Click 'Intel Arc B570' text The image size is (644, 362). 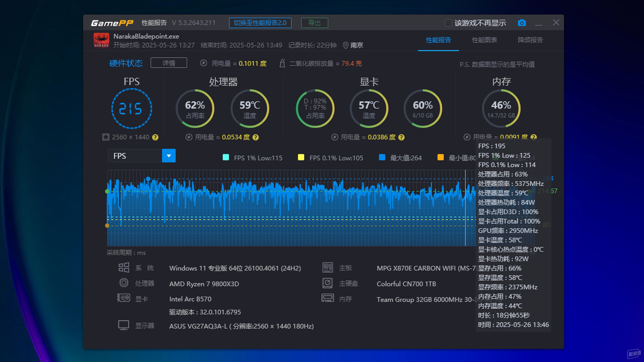click(x=190, y=299)
